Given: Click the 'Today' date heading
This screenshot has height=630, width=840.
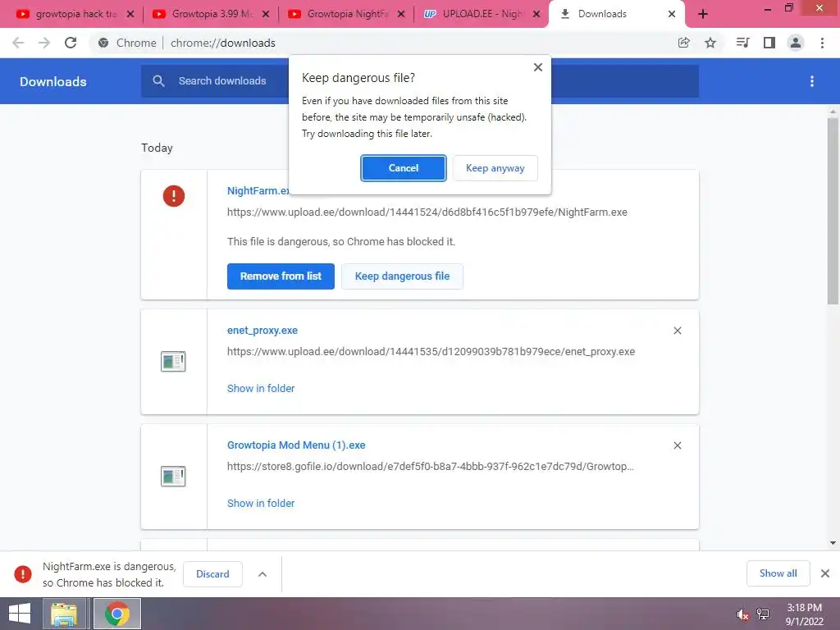Looking at the screenshot, I should pyautogui.click(x=157, y=148).
